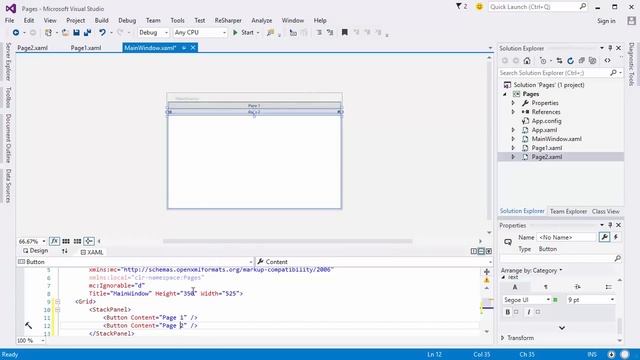Screen dimensions: 640x360
Task: Switch to the Page2.xaml tab
Action: (x=33, y=48)
